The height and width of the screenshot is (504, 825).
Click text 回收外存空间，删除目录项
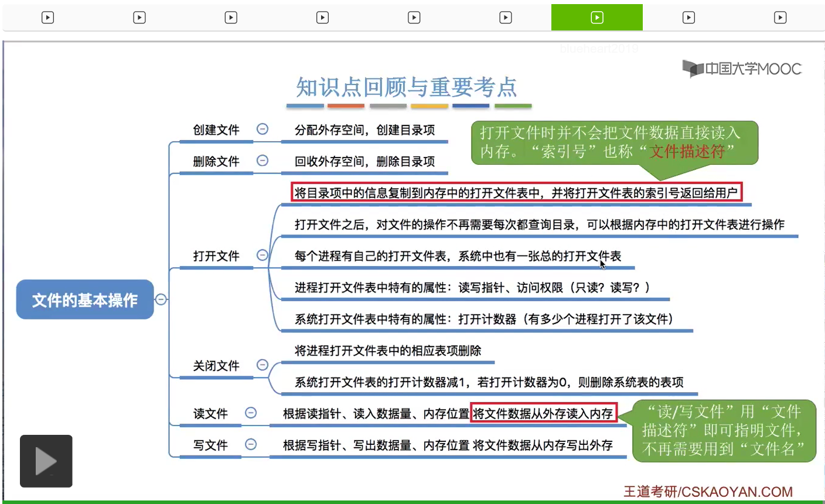[x=364, y=162]
